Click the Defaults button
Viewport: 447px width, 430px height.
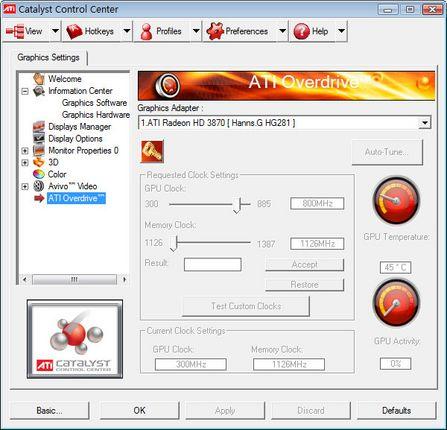click(396, 410)
